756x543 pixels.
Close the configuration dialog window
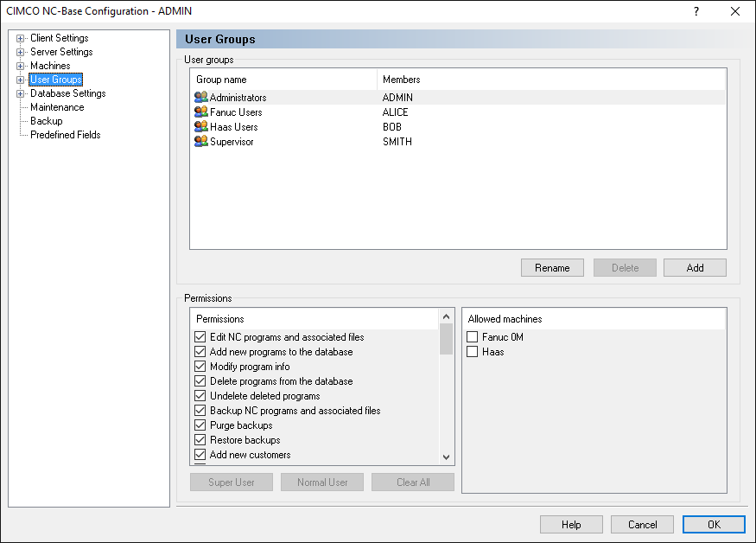click(x=734, y=11)
